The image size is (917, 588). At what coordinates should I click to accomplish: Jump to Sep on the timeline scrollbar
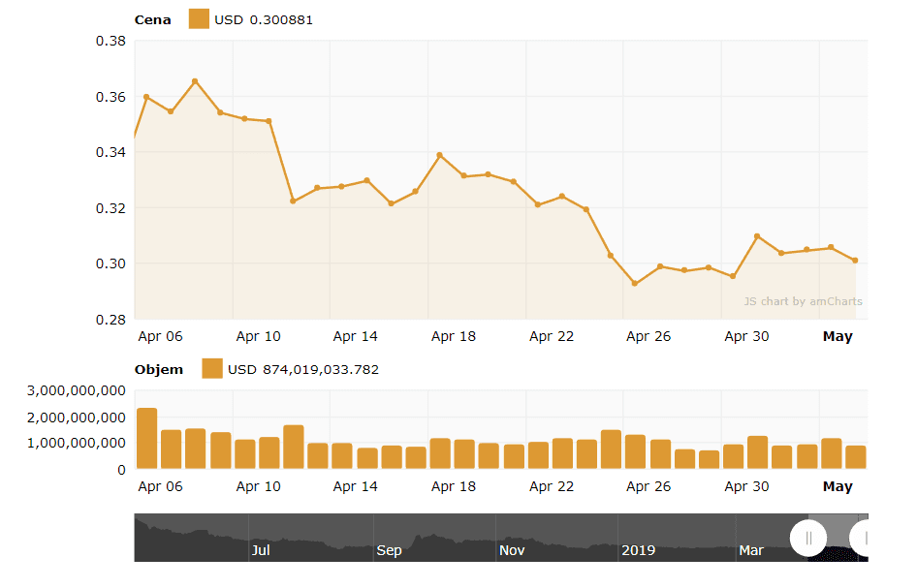click(x=388, y=550)
